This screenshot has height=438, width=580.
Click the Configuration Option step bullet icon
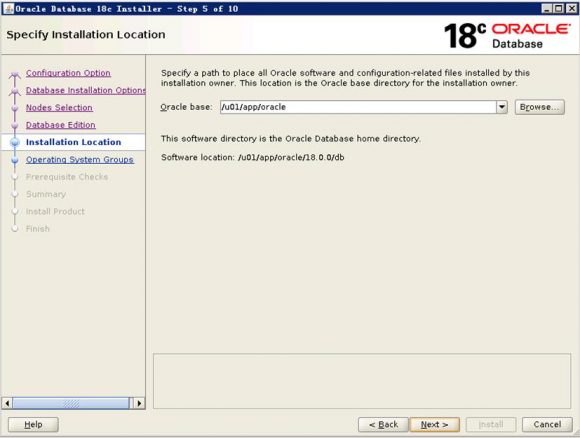[15, 74]
